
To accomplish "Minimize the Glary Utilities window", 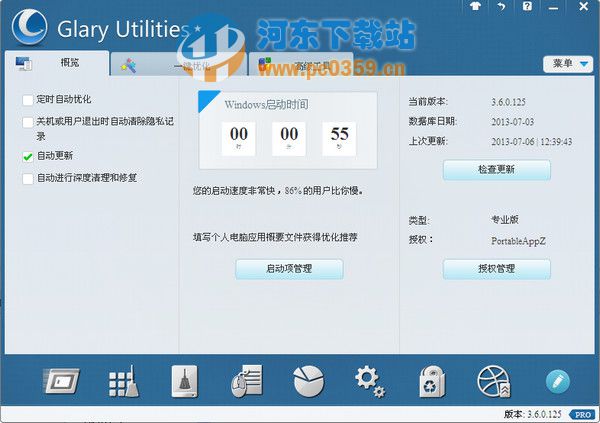I will click(553, 8).
